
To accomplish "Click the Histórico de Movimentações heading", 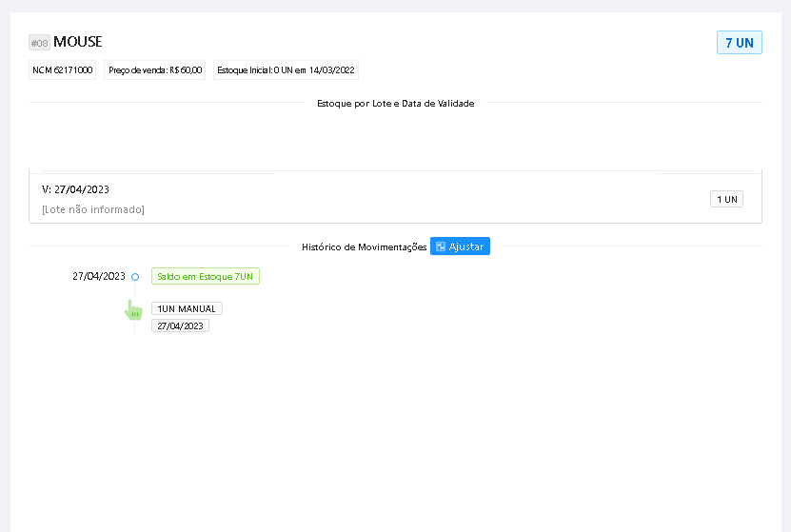I will coord(364,246).
